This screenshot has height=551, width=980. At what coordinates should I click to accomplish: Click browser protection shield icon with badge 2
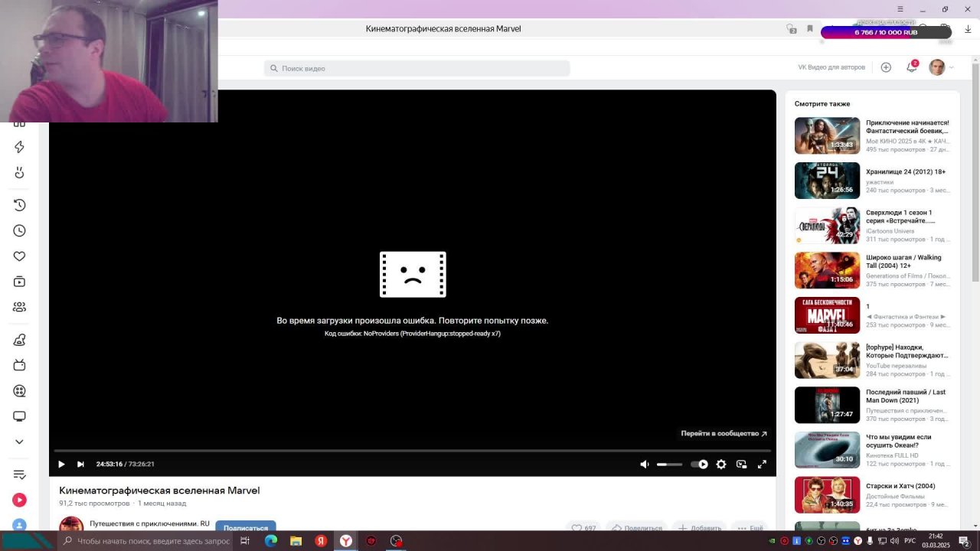790,28
